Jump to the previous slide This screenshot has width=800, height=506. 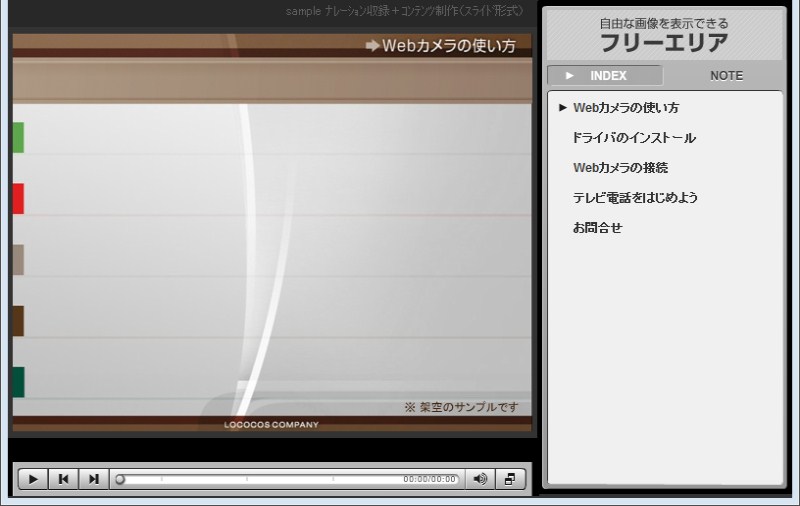coord(63,479)
